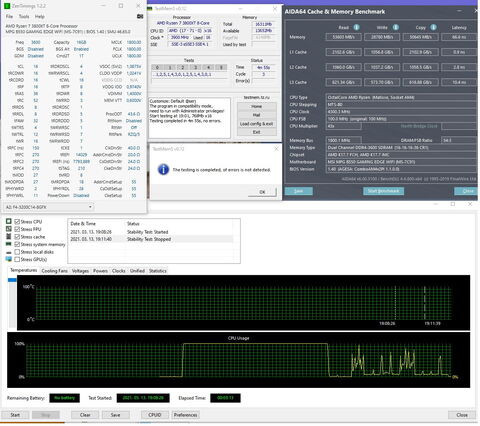This screenshot has width=480, height=426.
Task: Click the Save button in stability test
Action: (115, 415)
